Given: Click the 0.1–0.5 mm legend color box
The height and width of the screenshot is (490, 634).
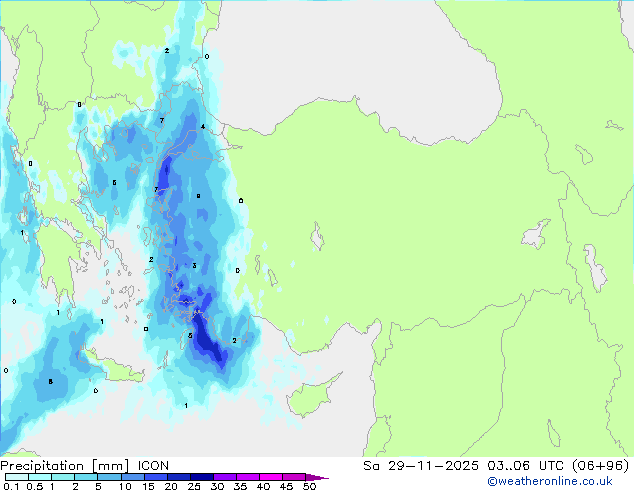Looking at the screenshot, I should [17, 477].
